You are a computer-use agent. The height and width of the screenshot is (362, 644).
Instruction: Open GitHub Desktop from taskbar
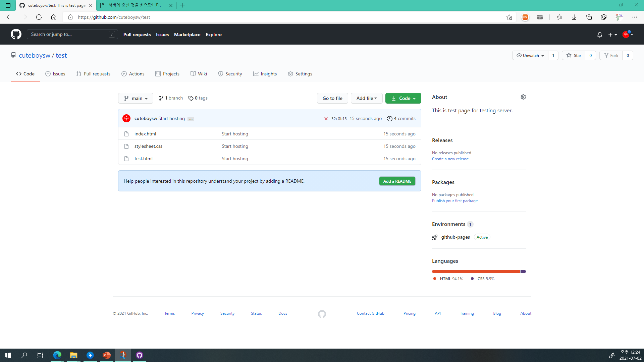(139, 355)
